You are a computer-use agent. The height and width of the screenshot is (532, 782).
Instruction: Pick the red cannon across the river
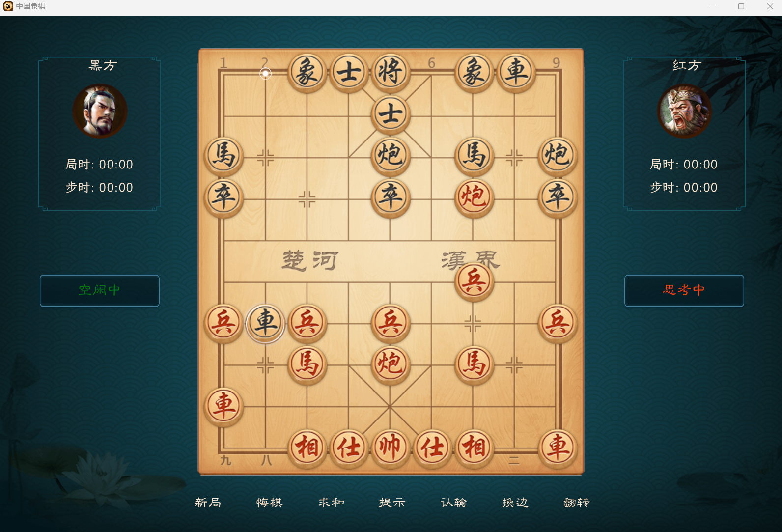[x=474, y=197]
